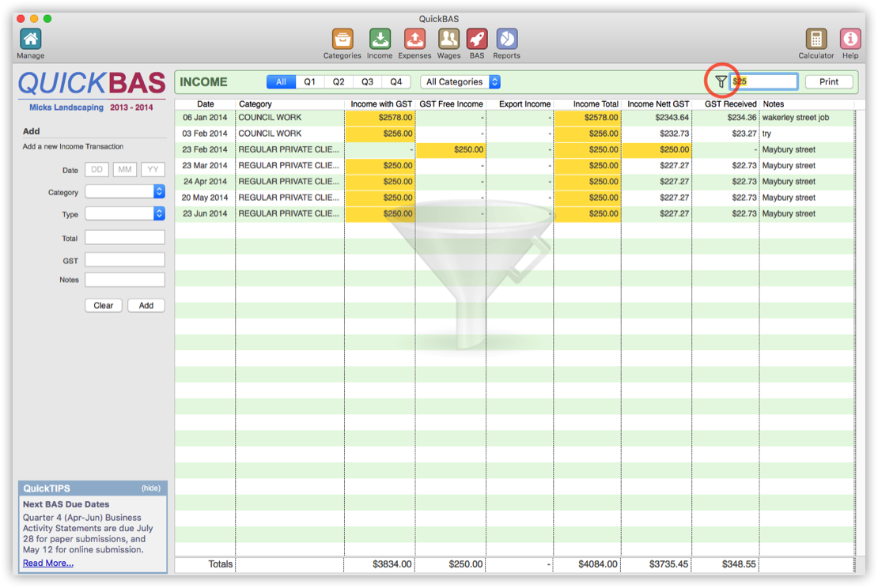Expand the Category dropdown in Add form
Viewport: 878px width, 588px height.
[125, 192]
